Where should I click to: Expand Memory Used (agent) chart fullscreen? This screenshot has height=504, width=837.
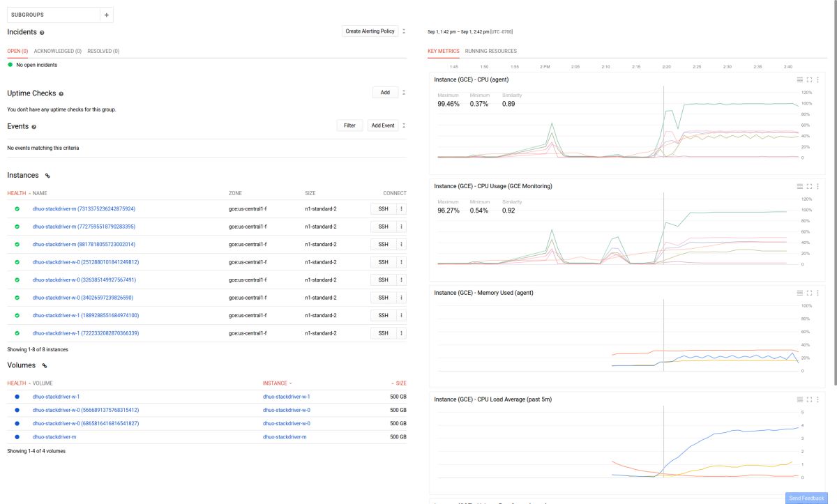(x=810, y=293)
